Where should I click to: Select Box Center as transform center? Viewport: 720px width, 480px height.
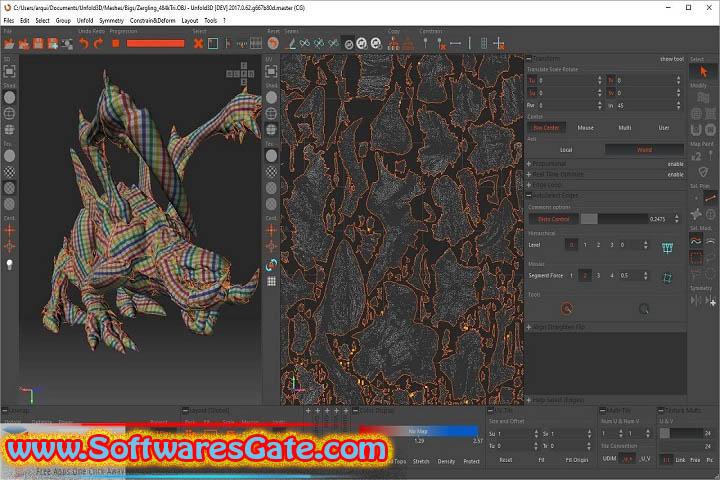[546, 128]
